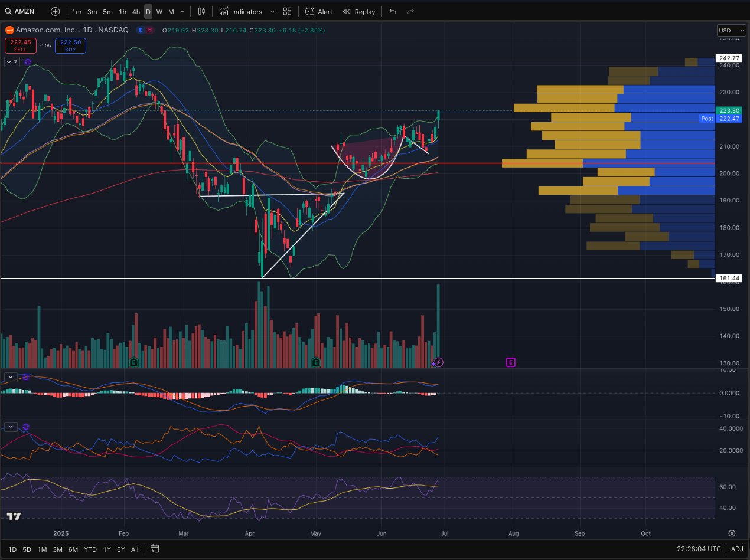Add a symbol with the plus icon
750x560 pixels.
pos(55,11)
